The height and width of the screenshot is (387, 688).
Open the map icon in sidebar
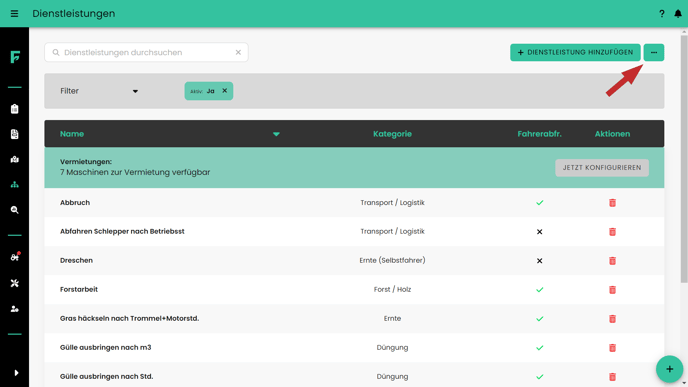click(x=14, y=159)
